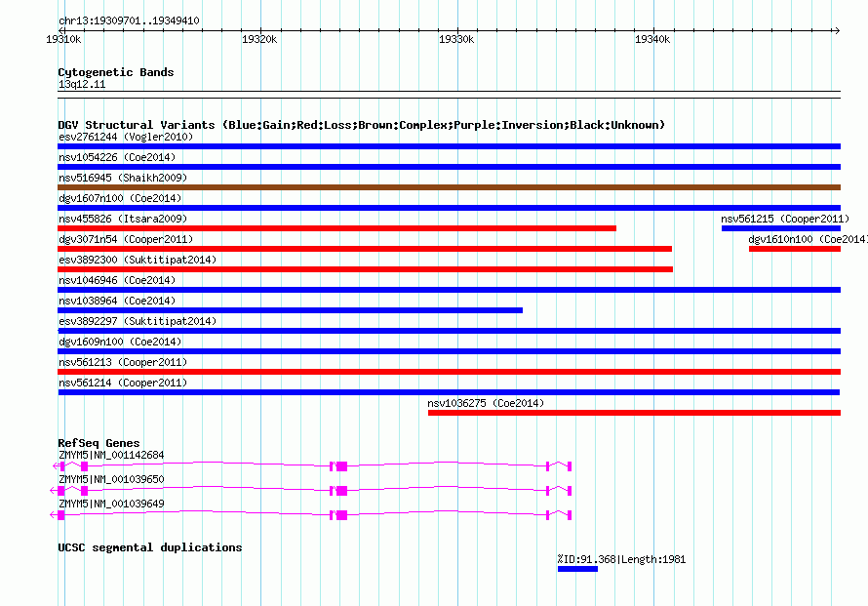This screenshot has width=868, height=606.
Task: Click the large middle exon of ZMYM5 NM_001039649
Action: [x=342, y=515]
